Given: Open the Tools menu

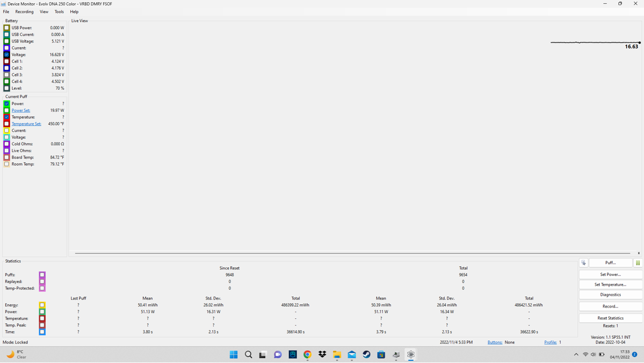Looking at the screenshot, I should tap(59, 12).
